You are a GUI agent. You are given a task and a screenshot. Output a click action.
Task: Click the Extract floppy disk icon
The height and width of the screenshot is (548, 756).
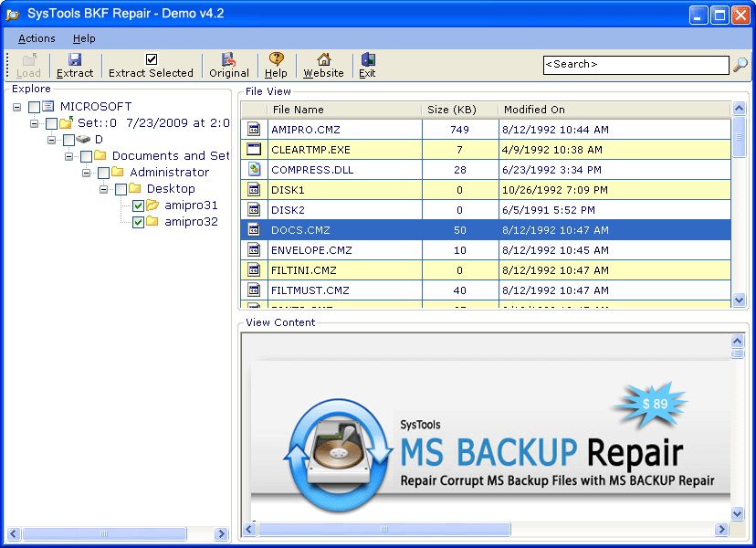pyautogui.click(x=75, y=59)
